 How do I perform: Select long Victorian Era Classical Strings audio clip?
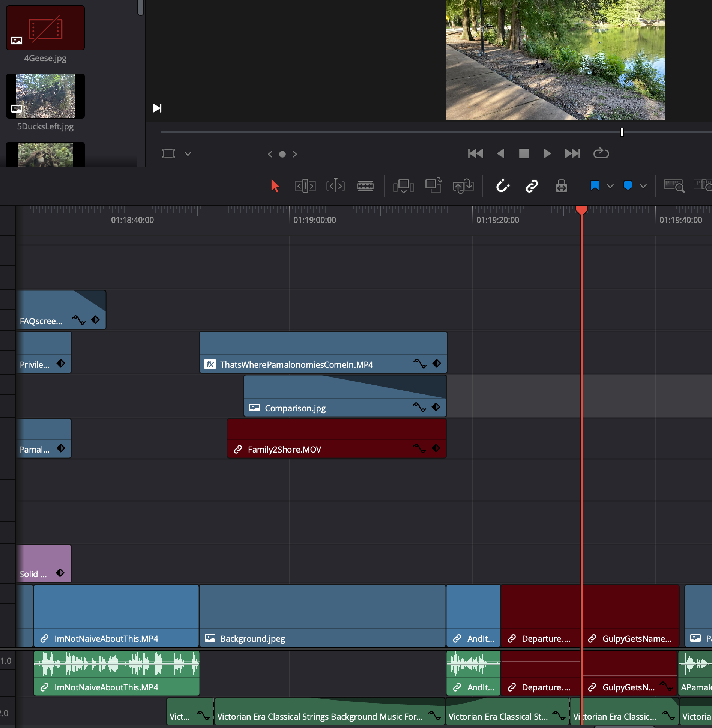pos(329,711)
